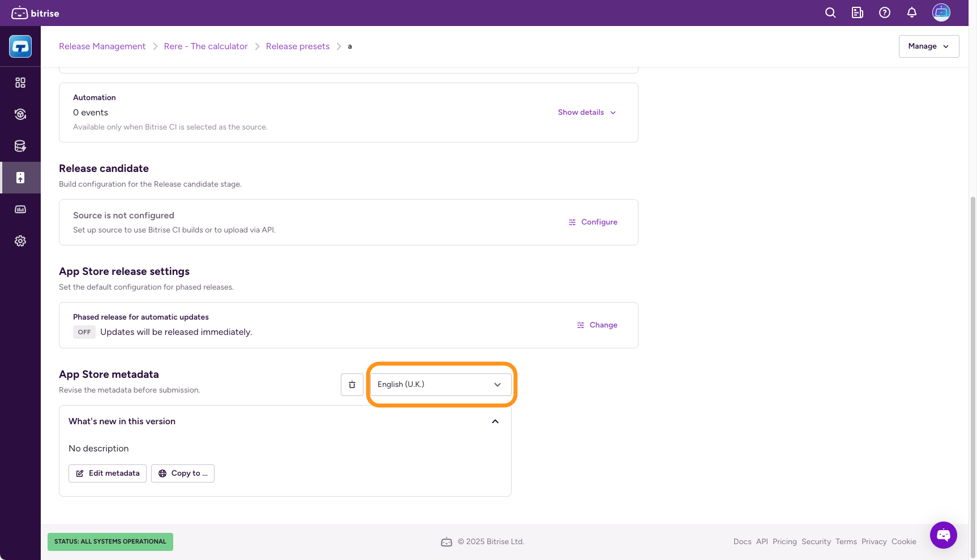Open the notifications bell icon
Screen dimensions: 977x560
click(912, 13)
